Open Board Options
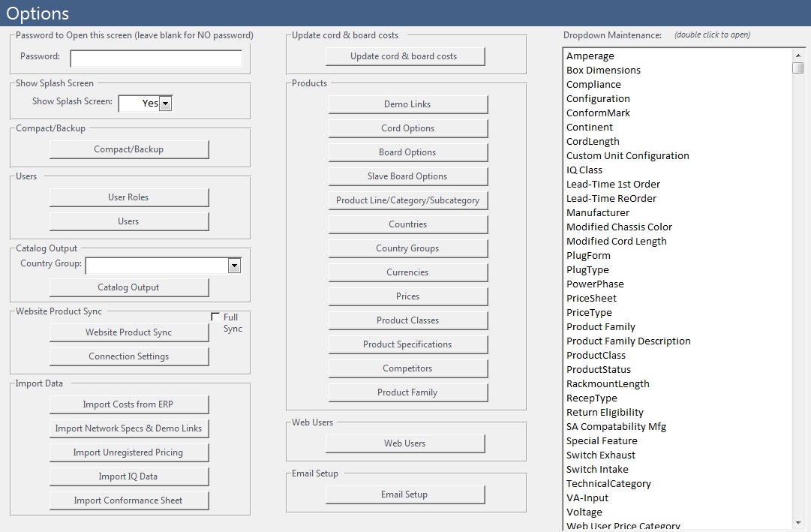This screenshot has height=532, width=811. (x=407, y=152)
